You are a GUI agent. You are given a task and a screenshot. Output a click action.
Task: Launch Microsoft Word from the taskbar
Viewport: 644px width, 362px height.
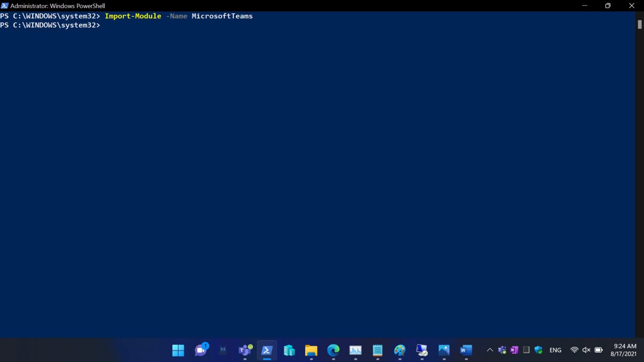coord(465,350)
